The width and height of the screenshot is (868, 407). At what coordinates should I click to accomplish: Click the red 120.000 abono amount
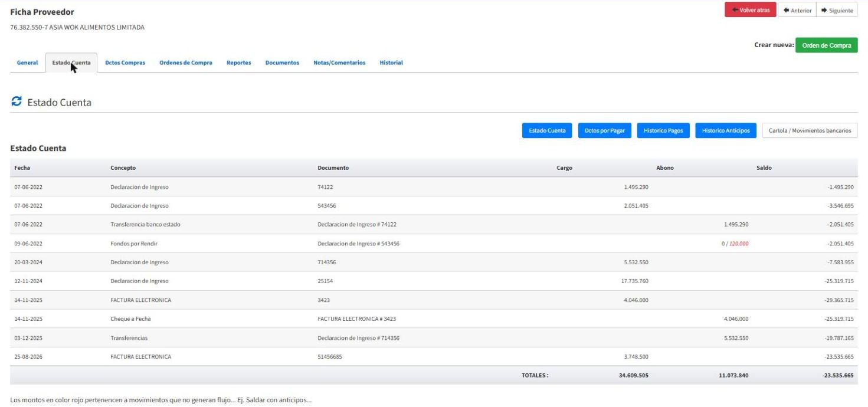(739, 244)
